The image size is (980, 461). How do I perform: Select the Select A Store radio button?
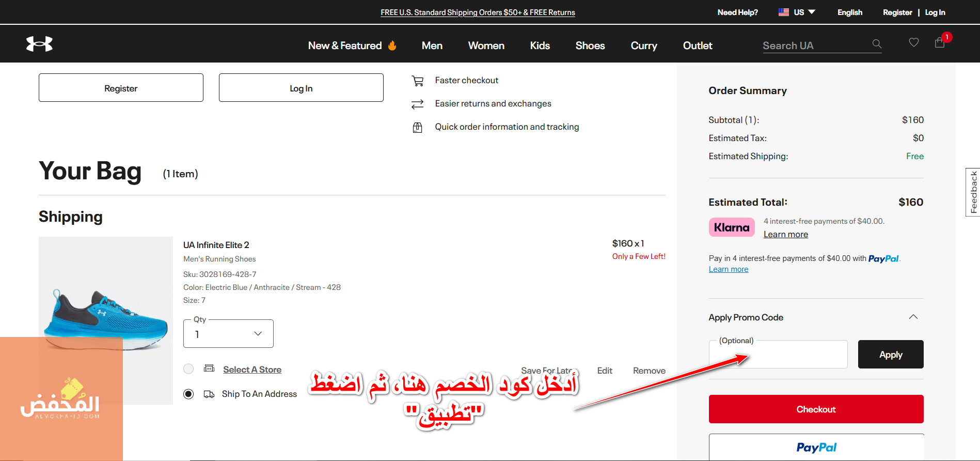coord(188,368)
